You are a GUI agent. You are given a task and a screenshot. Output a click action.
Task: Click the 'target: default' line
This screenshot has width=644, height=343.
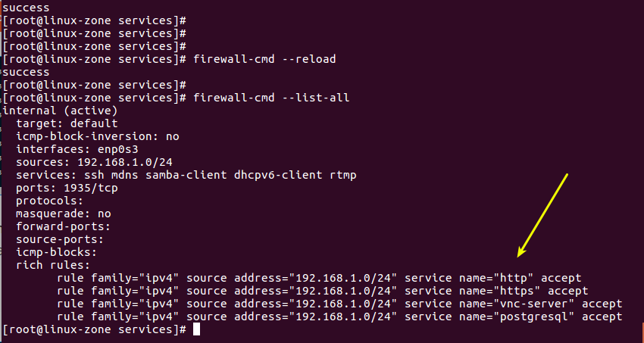coord(67,123)
